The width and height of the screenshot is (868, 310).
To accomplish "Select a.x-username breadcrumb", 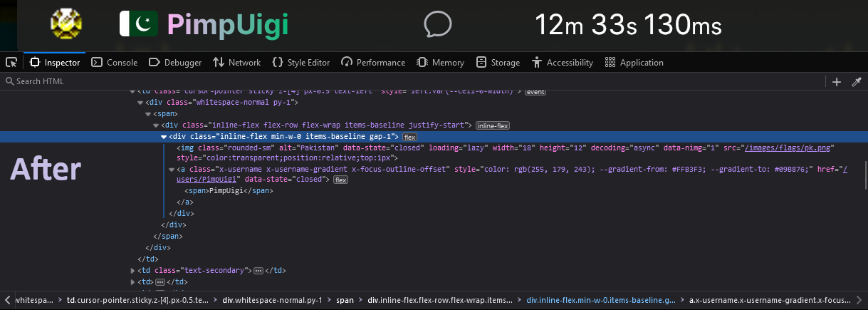I will click(771, 301).
